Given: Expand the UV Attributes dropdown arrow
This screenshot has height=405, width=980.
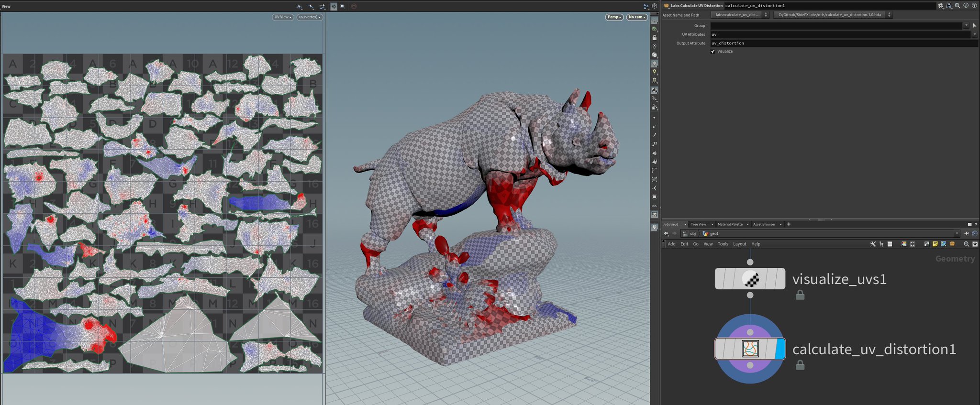Looking at the screenshot, I should [x=974, y=34].
